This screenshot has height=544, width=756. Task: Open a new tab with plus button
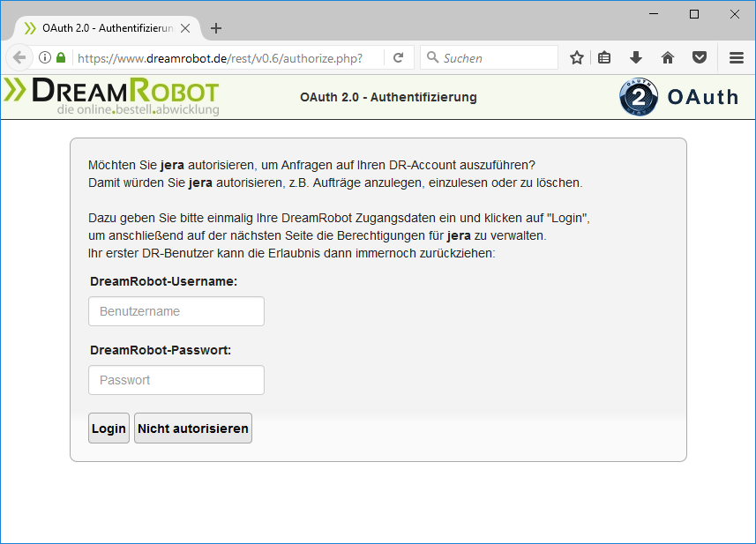216,28
